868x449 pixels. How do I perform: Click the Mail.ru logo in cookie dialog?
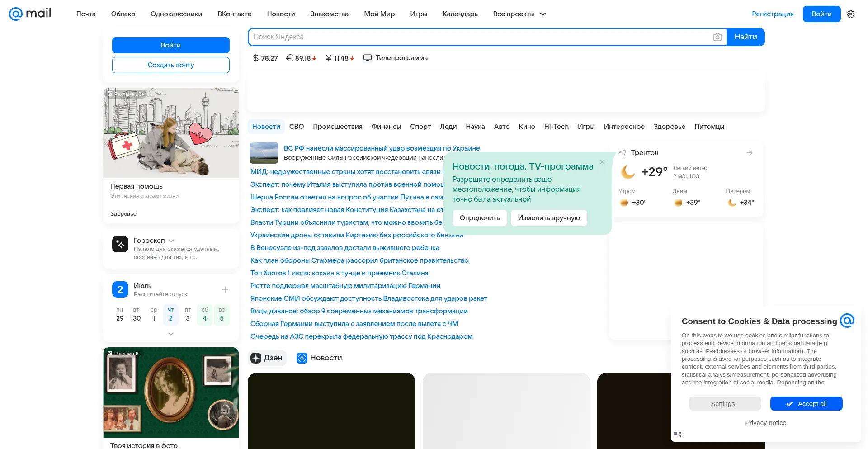pyautogui.click(x=847, y=321)
